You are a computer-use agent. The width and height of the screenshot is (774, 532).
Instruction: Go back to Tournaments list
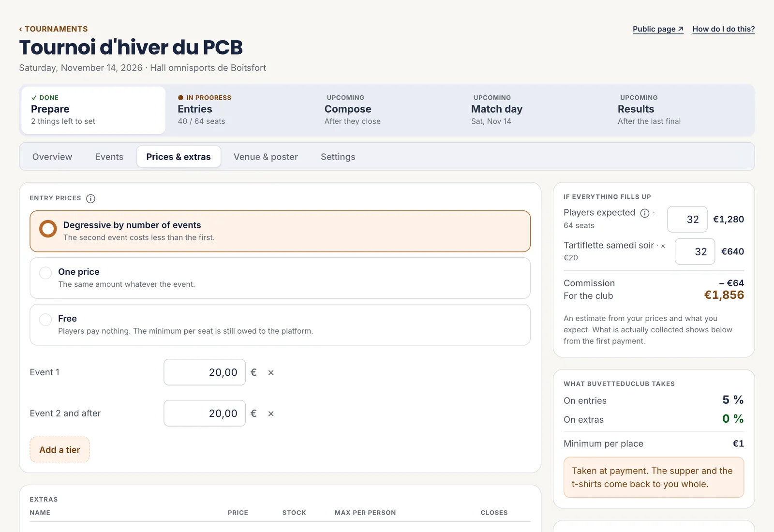coord(54,29)
